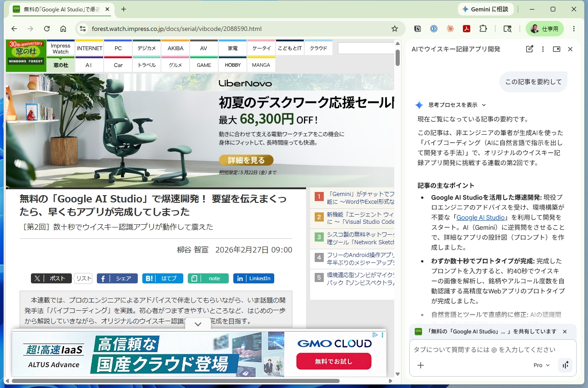The image size is (588, 388).
Task: Share the article to note
Action: pos(208,278)
